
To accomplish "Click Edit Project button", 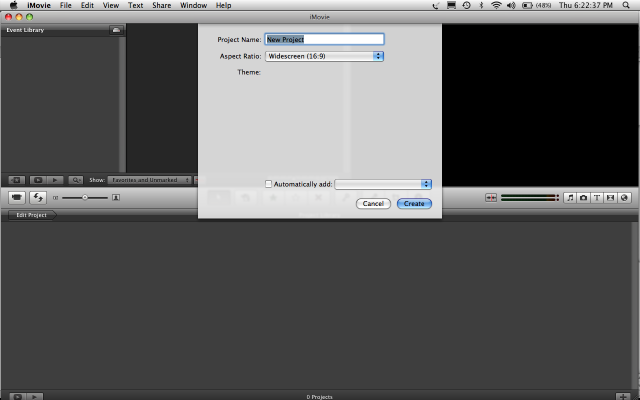I will coord(32,215).
